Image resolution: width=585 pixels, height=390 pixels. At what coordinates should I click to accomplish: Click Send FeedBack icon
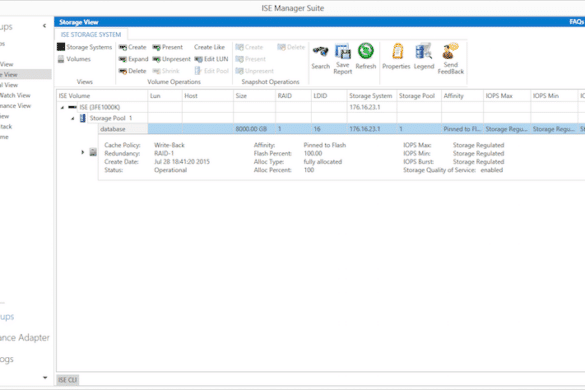[x=451, y=59]
